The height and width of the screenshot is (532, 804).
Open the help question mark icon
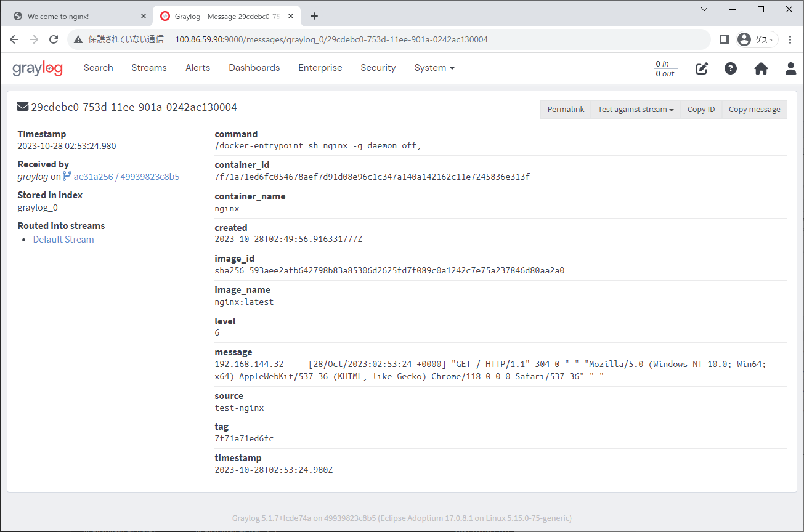[x=730, y=68]
